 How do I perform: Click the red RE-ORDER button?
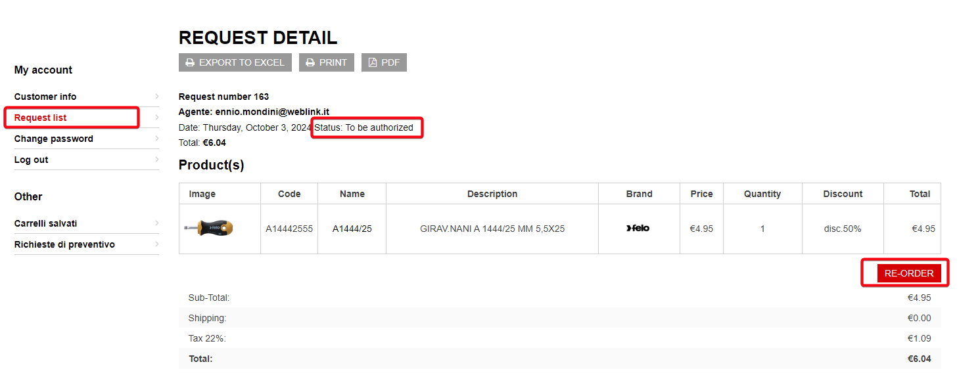tap(909, 273)
